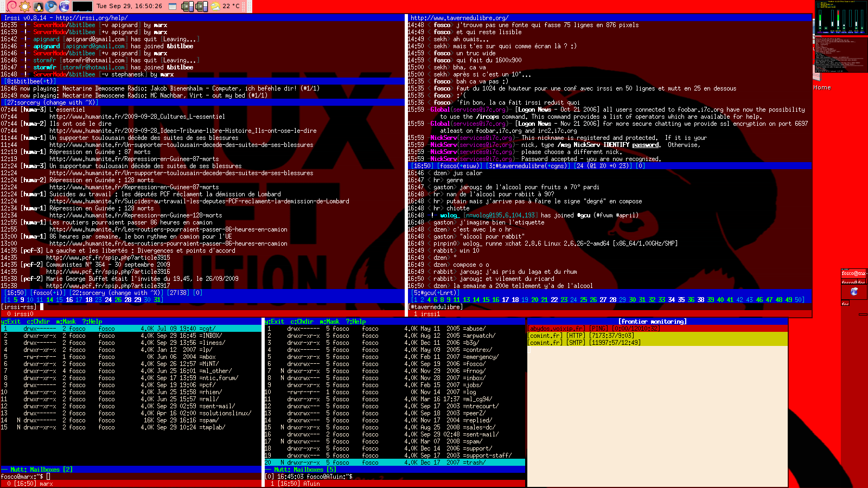Launch the Tux penguin terminal icon
868x488 pixels.
pyautogui.click(x=39, y=7)
